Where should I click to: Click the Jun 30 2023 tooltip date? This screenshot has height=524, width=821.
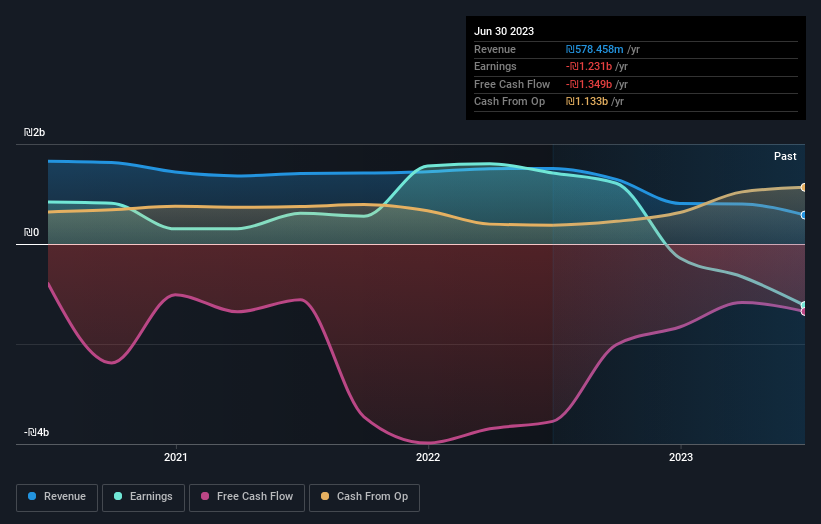click(x=504, y=31)
